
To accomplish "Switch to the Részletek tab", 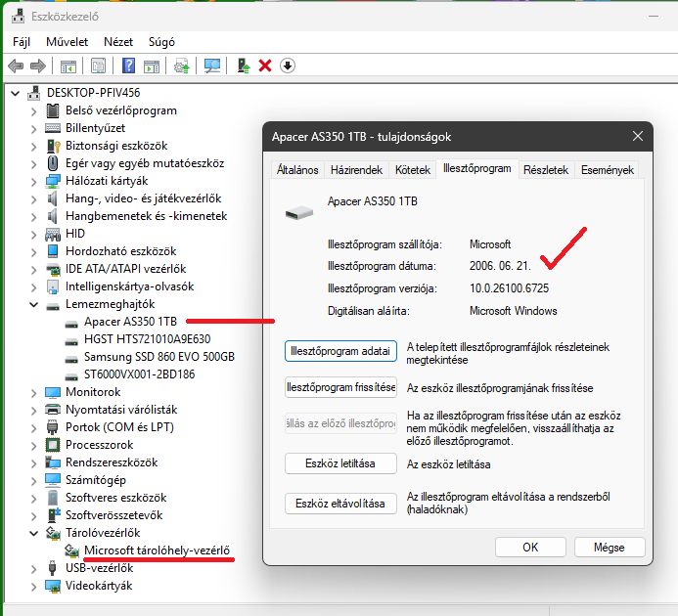I will pyautogui.click(x=546, y=170).
